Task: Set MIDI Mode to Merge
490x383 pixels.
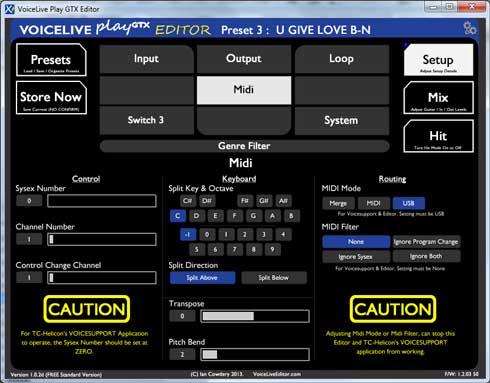Action: click(x=338, y=203)
